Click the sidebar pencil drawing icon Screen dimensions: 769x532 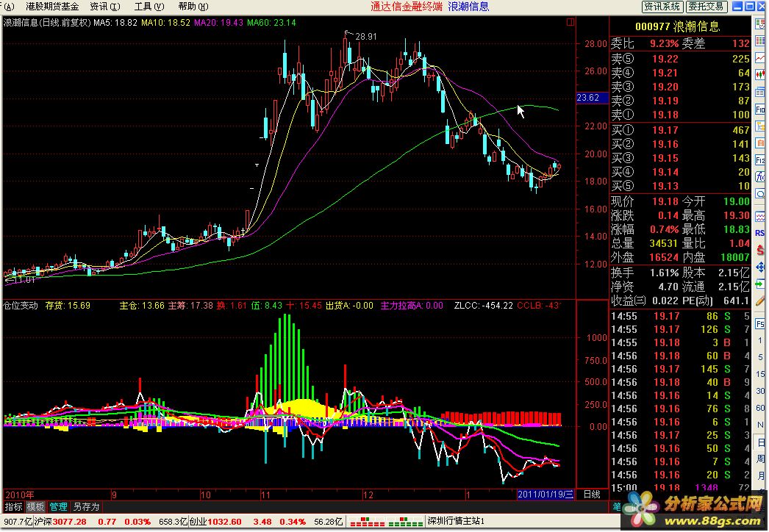pyautogui.click(x=760, y=301)
